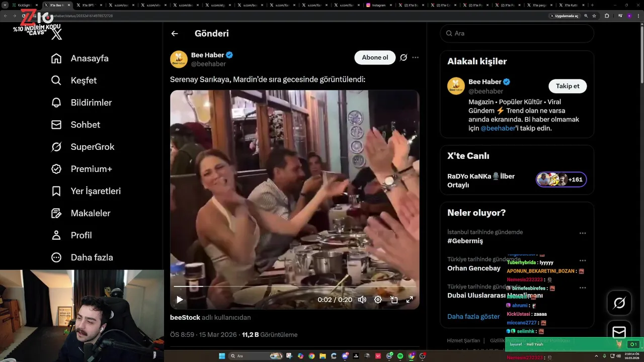Open #Gebermiş trending topic
This screenshot has height=362, width=644.
click(465, 241)
